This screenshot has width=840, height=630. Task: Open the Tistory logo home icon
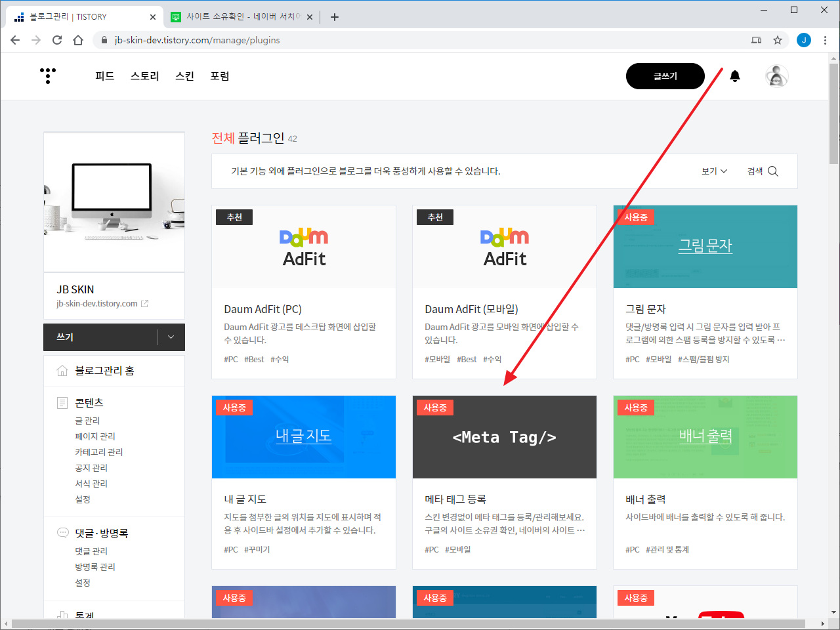(48, 76)
